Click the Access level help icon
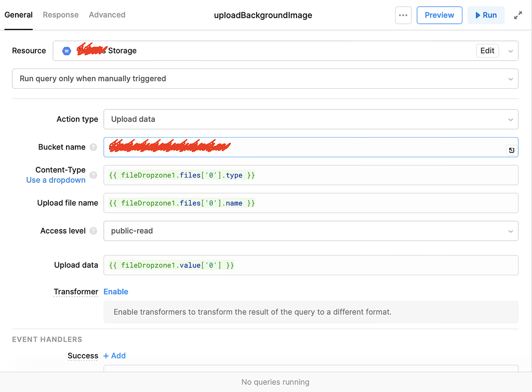Viewport: 532px width, 392px height. click(93, 231)
